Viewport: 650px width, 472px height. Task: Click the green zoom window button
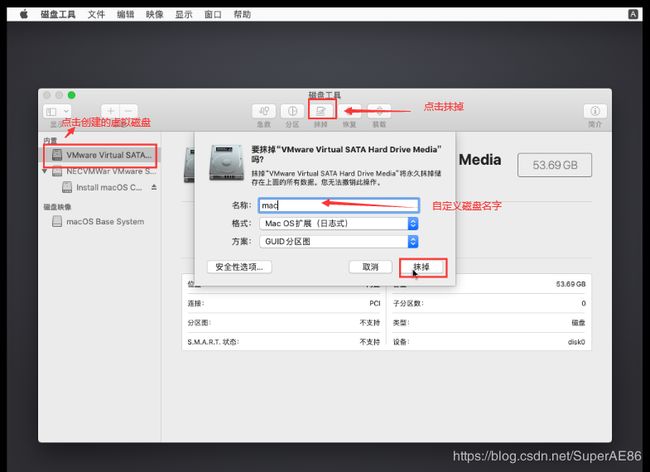pos(72,95)
